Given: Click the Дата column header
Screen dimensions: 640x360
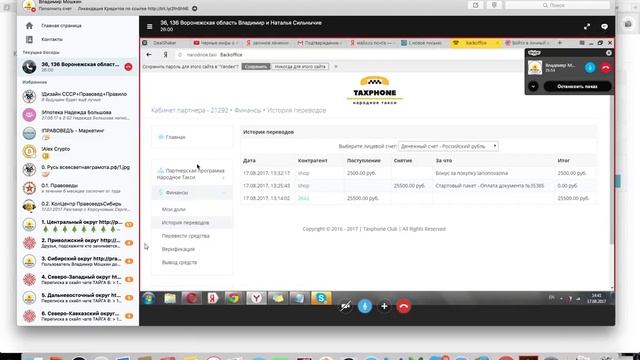Looking at the screenshot, I should point(249,161).
